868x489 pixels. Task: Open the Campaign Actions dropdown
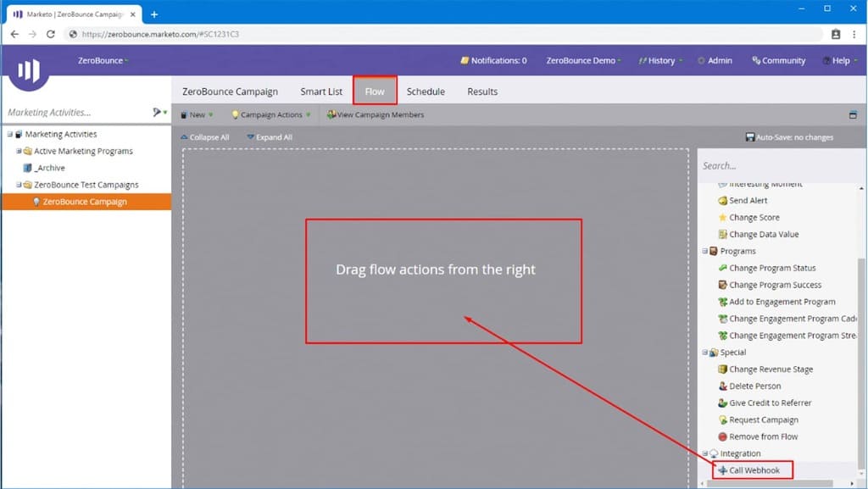270,115
